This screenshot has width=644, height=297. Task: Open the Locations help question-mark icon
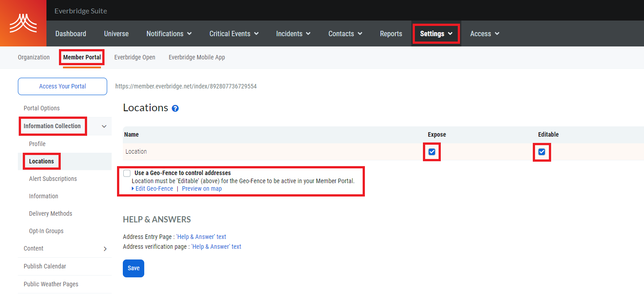(175, 108)
